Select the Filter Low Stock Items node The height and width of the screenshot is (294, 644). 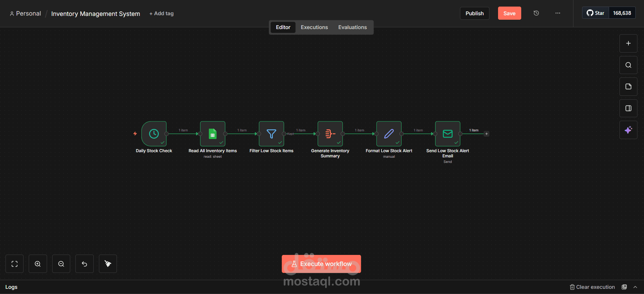[x=272, y=134]
